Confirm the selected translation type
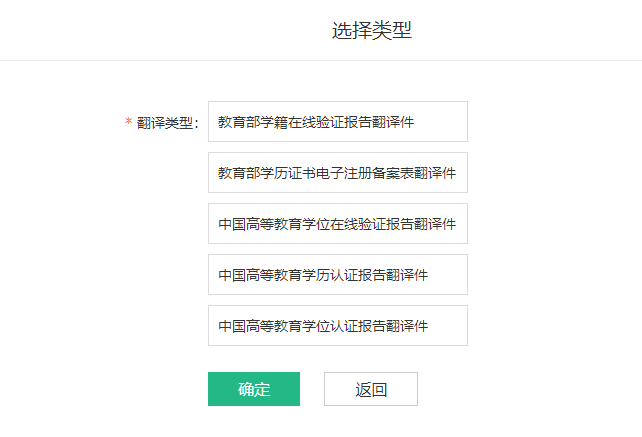This screenshot has width=642, height=437. pos(254,389)
